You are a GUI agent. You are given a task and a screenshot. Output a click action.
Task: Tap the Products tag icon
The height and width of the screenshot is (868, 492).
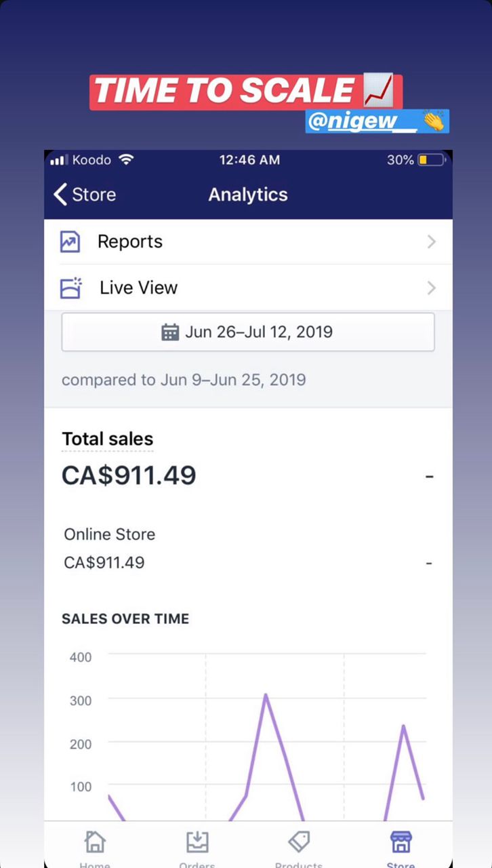pos(299,842)
